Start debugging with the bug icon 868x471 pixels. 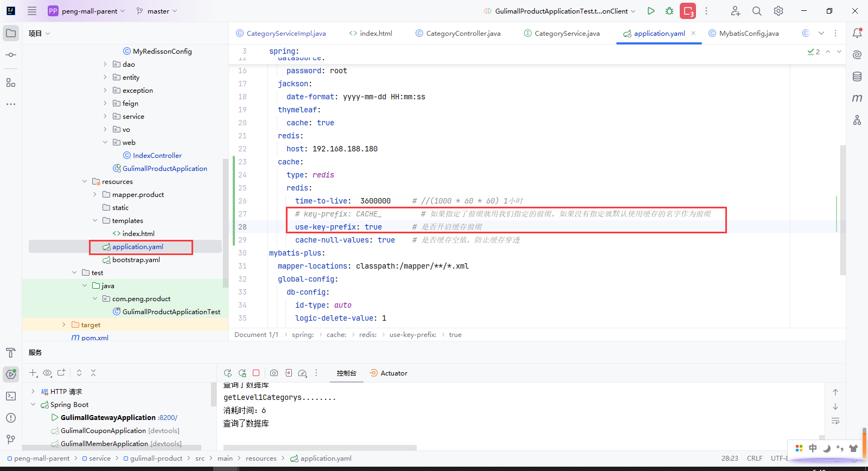(x=669, y=11)
